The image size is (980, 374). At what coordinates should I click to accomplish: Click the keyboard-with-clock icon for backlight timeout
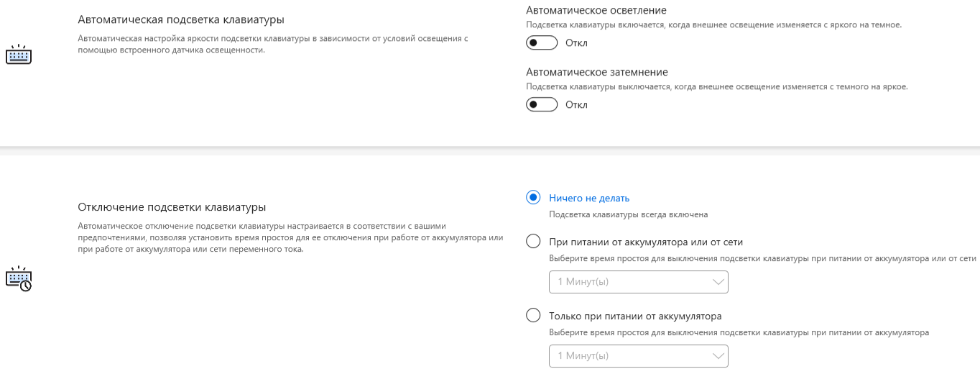coord(19,279)
